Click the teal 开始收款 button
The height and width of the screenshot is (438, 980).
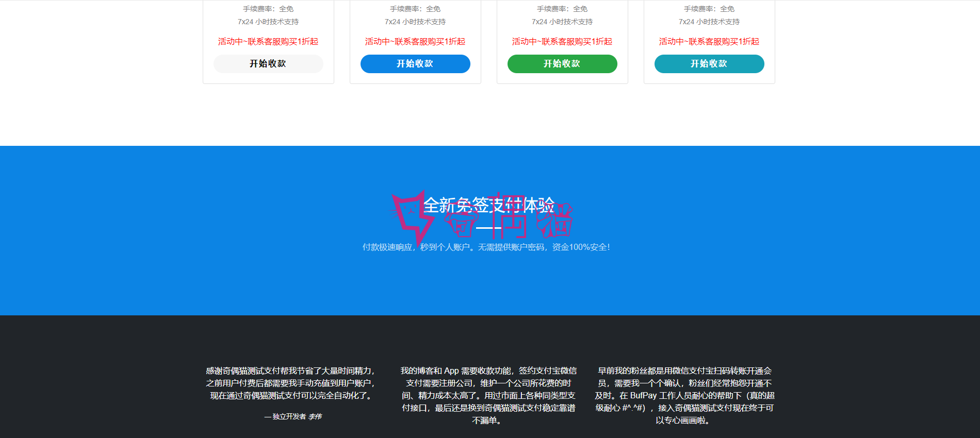click(709, 64)
